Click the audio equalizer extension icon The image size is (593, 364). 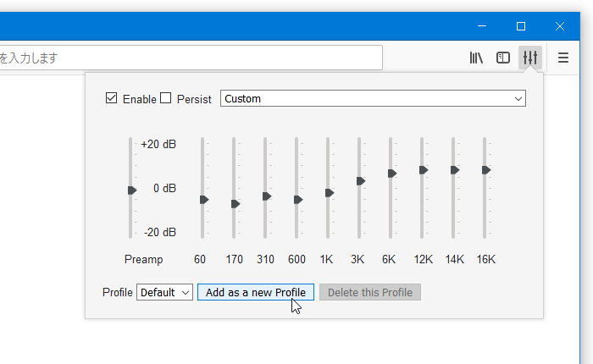[530, 58]
